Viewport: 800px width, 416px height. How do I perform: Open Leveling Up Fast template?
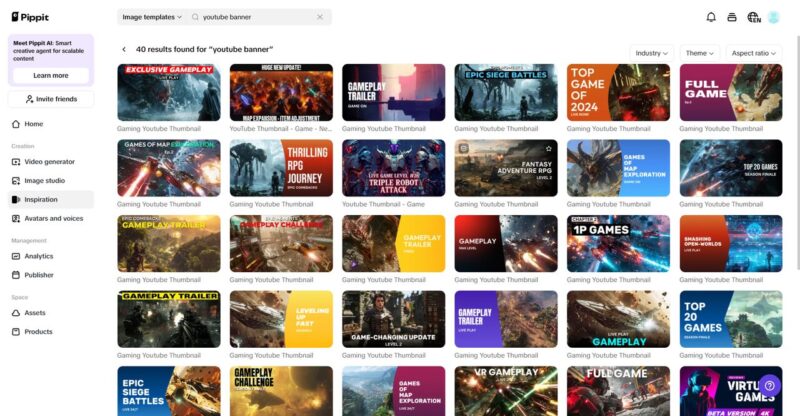[x=281, y=319]
